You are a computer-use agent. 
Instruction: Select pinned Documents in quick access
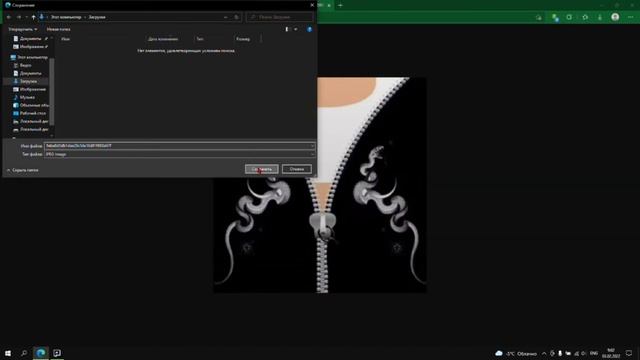pyautogui.click(x=30, y=38)
